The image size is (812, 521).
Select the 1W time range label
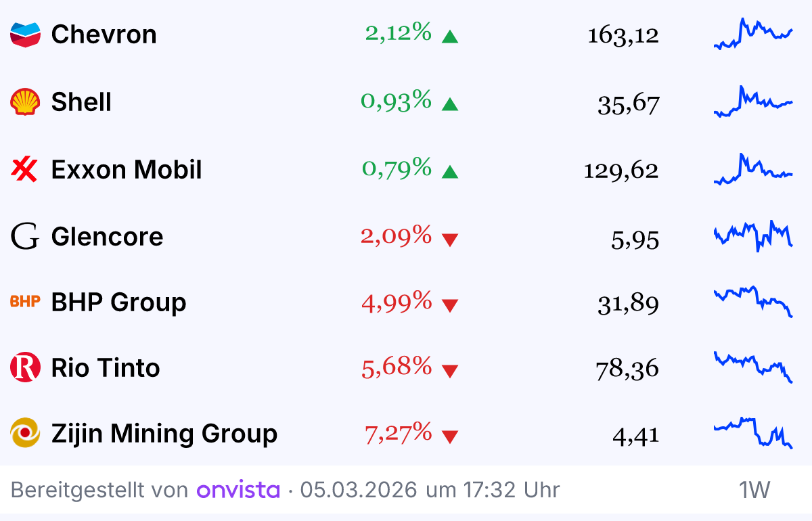754,489
